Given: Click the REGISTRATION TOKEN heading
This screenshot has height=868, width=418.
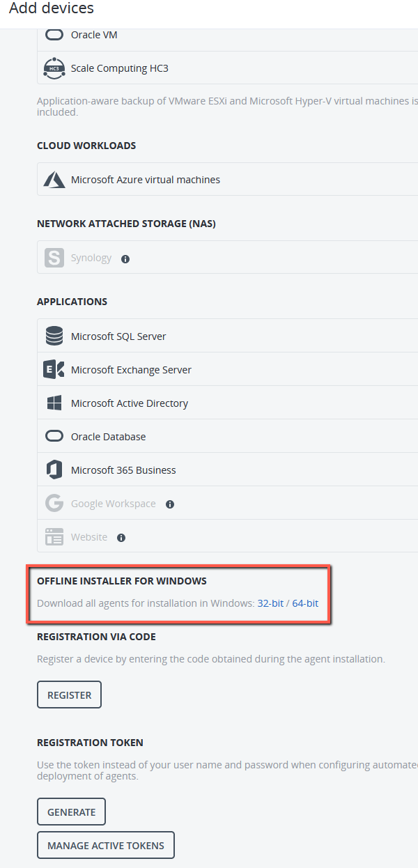Looking at the screenshot, I should pyautogui.click(x=90, y=743).
